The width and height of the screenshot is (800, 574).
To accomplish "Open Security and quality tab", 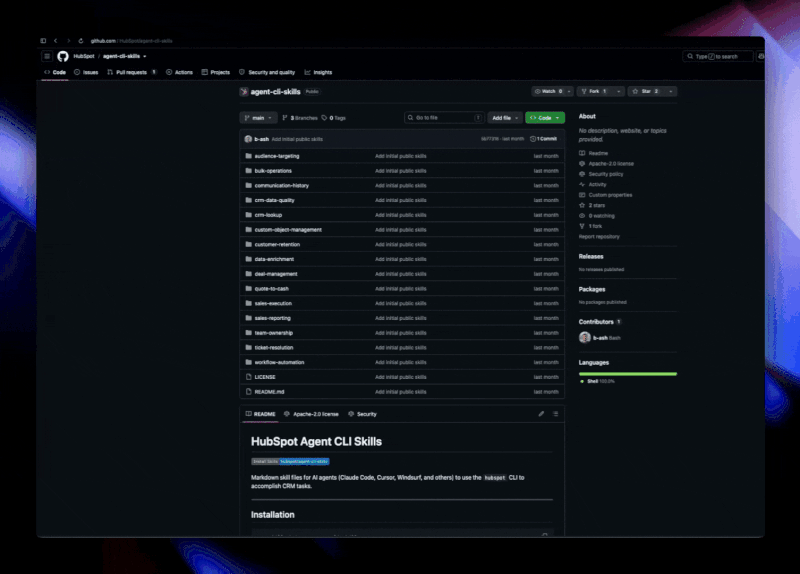I will point(267,72).
